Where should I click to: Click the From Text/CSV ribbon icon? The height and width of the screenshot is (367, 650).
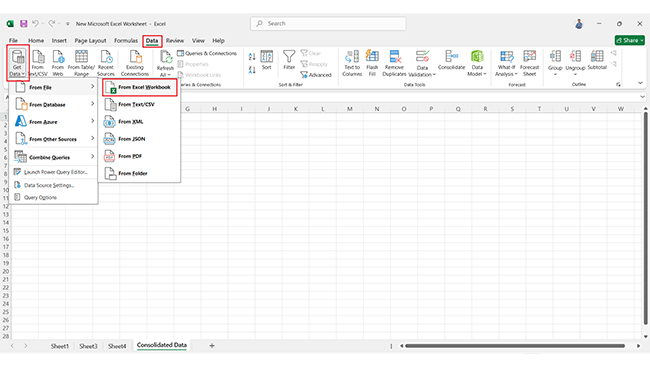point(38,63)
